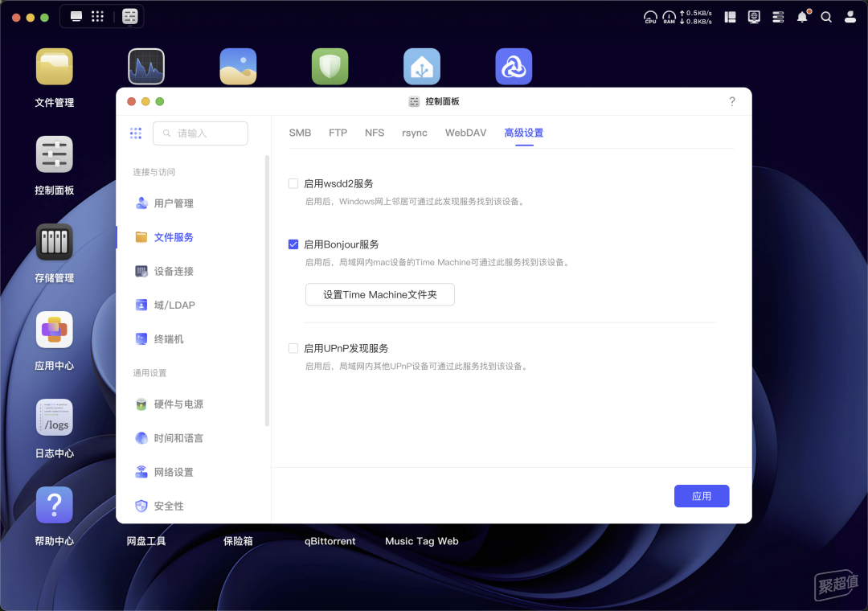This screenshot has height=611, width=868.
Task: Click the control panel home grid icon
Action: click(136, 133)
